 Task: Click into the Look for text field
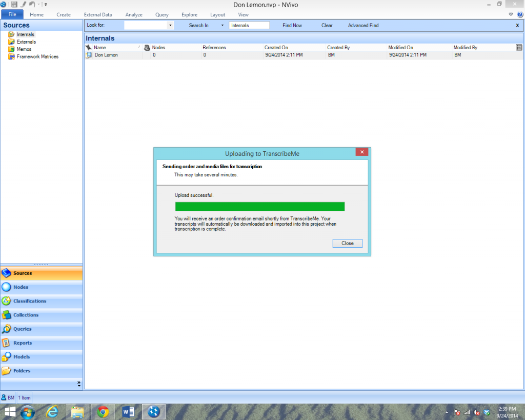145,25
